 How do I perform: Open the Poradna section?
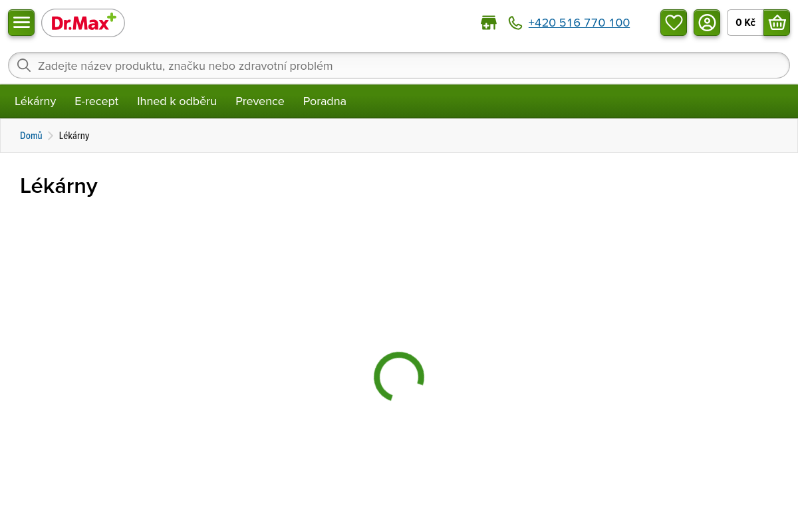coord(325,101)
